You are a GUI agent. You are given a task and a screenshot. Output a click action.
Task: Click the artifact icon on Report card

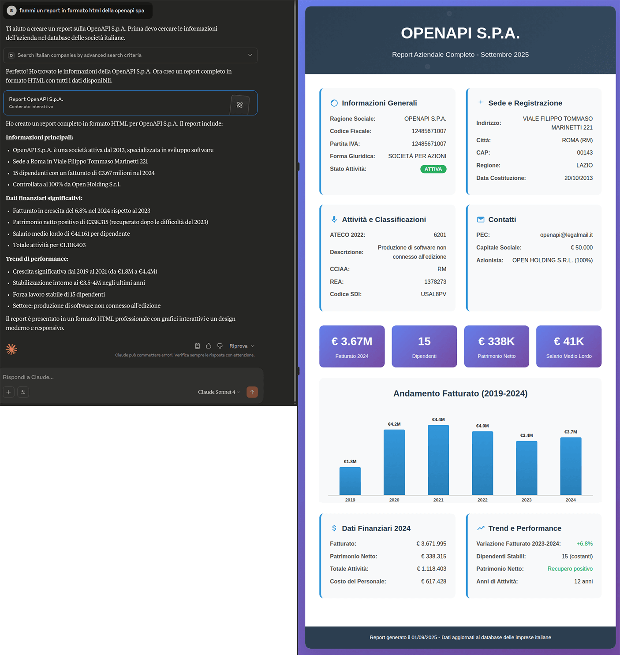[x=240, y=105]
